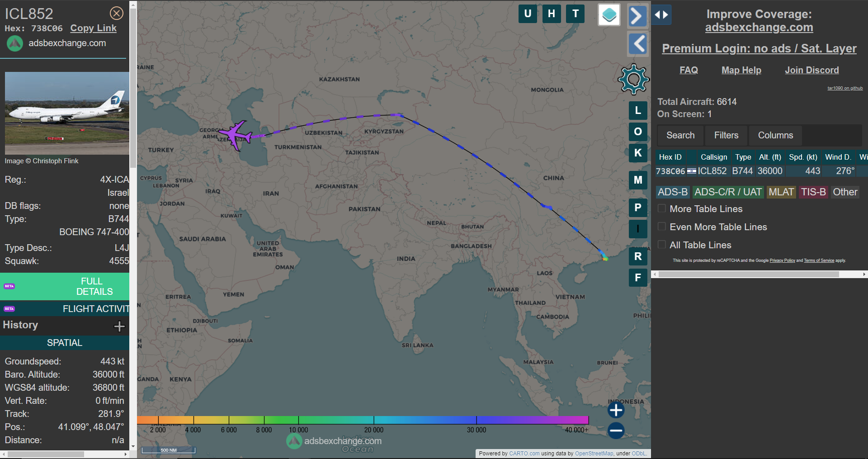
Task: Open FULL DETAILS beta button
Action: 65,286
